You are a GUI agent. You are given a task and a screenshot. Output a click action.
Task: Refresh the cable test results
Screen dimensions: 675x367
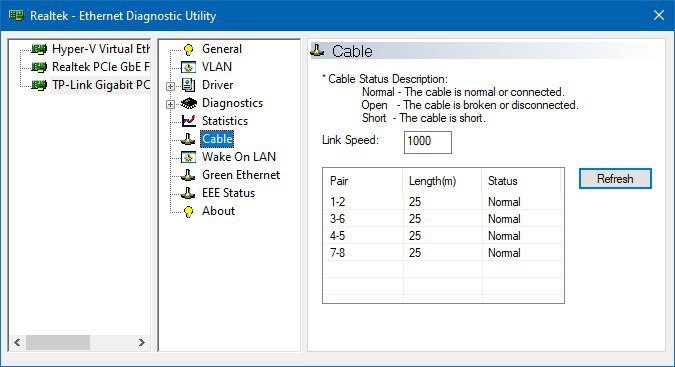pos(615,179)
